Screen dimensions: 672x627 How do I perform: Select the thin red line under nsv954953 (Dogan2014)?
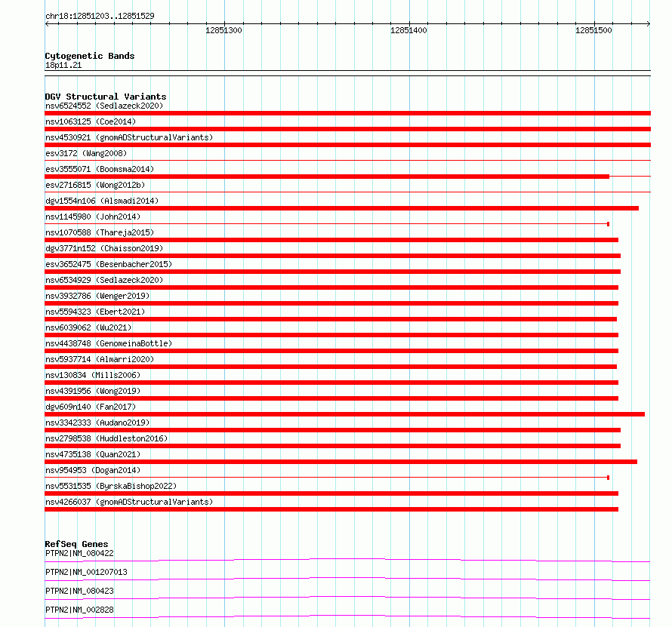pos(327,478)
